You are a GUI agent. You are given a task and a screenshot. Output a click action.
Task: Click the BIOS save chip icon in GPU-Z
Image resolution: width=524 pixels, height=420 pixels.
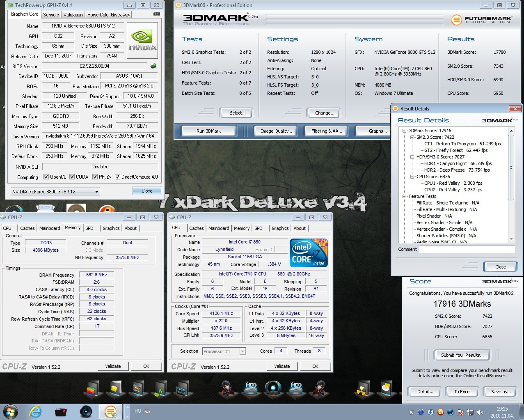153,66
